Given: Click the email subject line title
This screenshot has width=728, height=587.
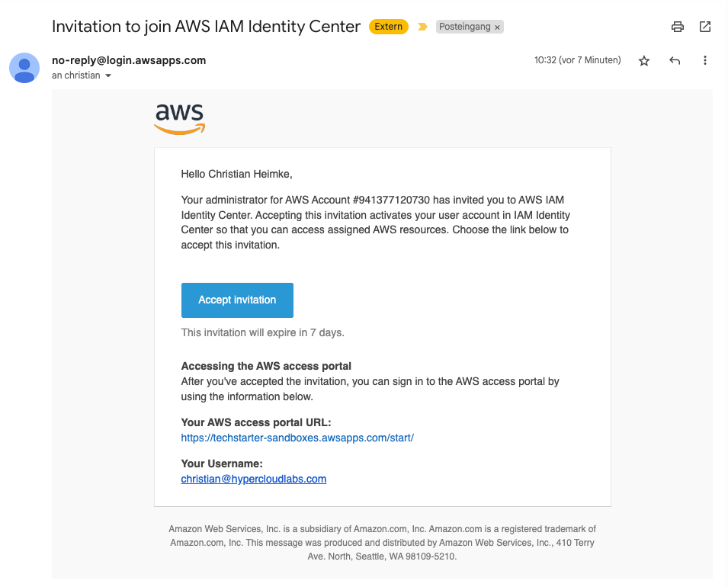Looking at the screenshot, I should pyautogui.click(x=206, y=27).
